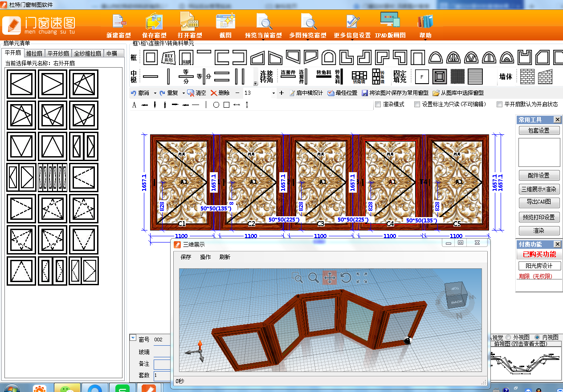Image resolution: width=563 pixels, height=392 pixels.
Task: Click the view cube in the 3D viewer
Action: pyautogui.click(x=457, y=295)
